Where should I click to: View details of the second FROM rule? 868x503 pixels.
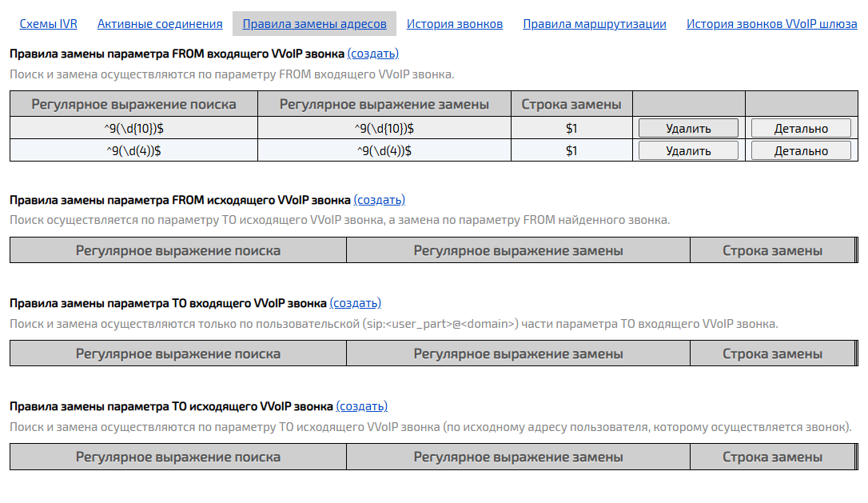pos(801,149)
